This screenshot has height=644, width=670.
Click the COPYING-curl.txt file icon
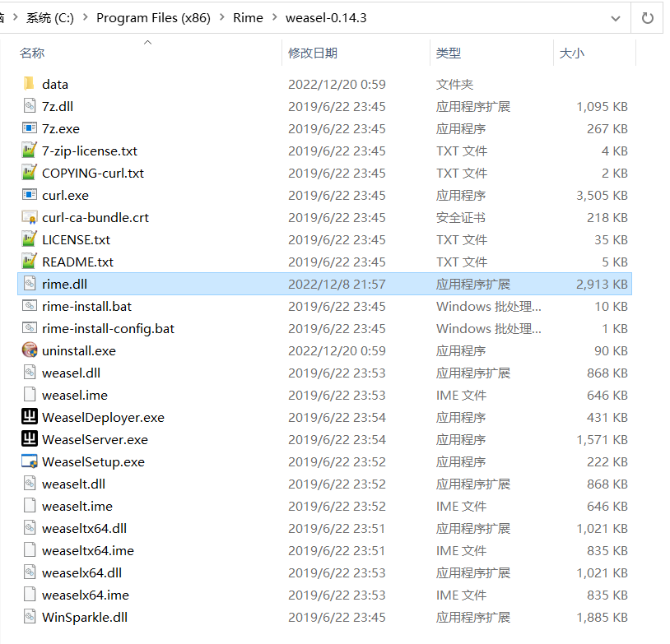coord(29,173)
